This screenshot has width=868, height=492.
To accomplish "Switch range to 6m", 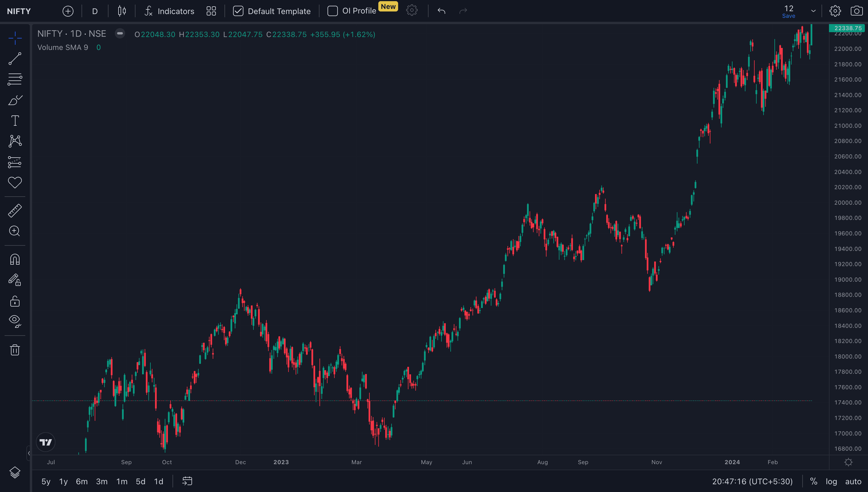I will (x=82, y=481).
